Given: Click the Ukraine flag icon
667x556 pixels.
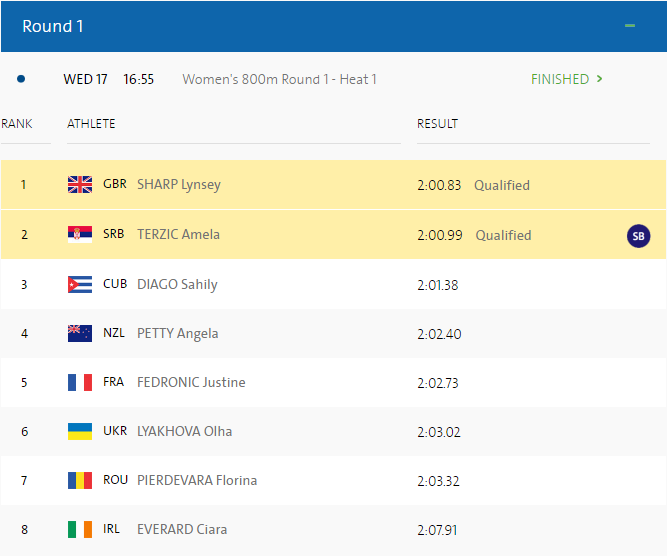Looking at the screenshot, I should pyautogui.click(x=80, y=431).
